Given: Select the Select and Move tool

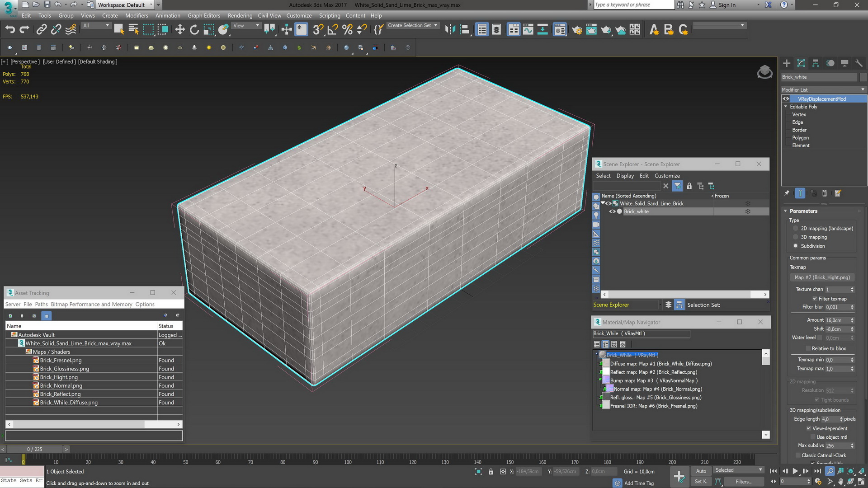Looking at the screenshot, I should (x=180, y=30).
